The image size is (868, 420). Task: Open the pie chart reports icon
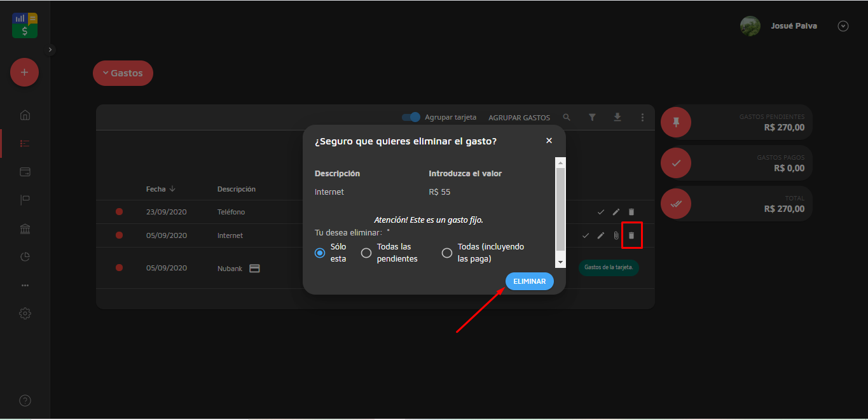pos(25,257)
